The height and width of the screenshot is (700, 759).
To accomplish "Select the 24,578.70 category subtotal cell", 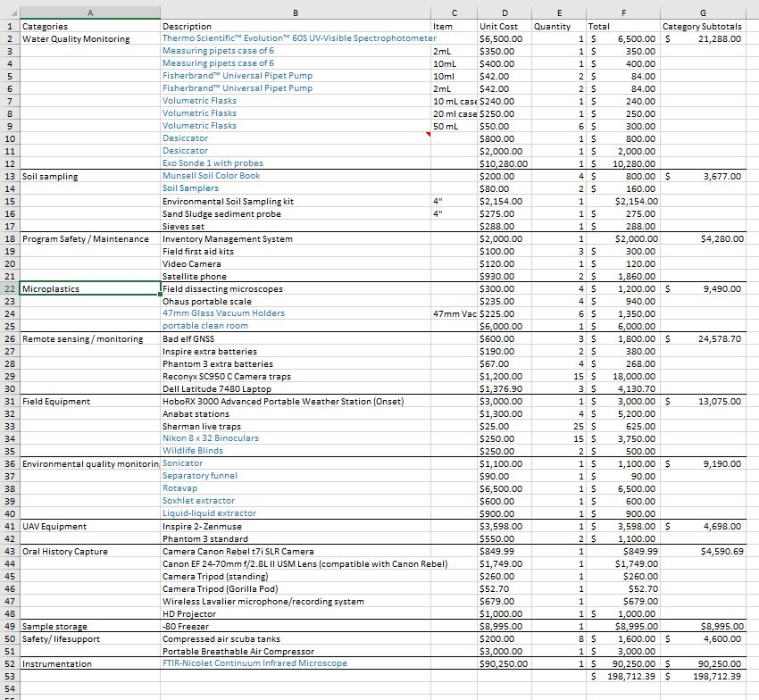I will 703,339.
